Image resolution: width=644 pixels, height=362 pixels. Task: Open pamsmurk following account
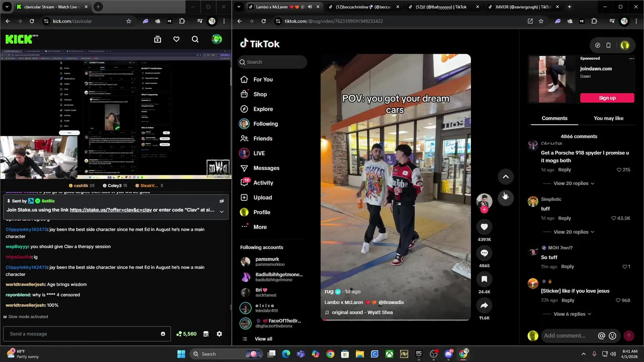pyautogui.click(x=271, y=261)
